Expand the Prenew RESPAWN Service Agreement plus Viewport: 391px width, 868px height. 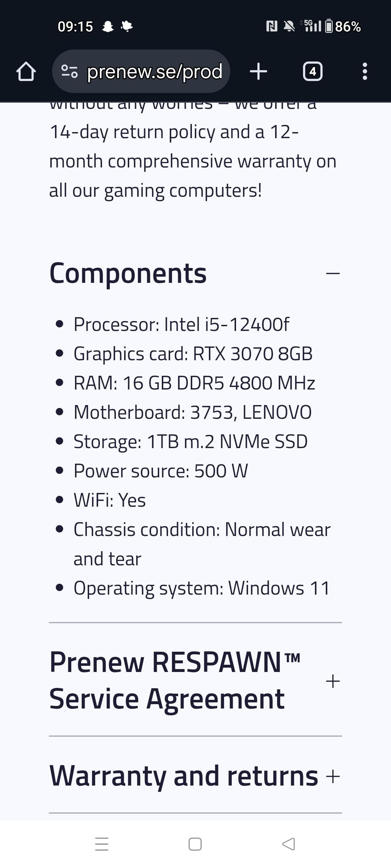tap(333, 681)
